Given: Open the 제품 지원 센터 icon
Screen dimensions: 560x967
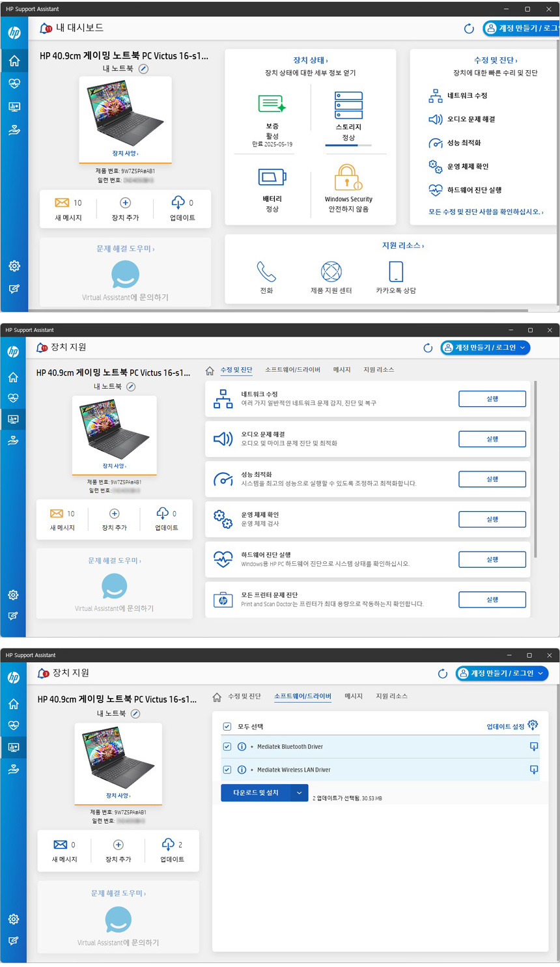Looking at the screenshot, I should tap(331, 272).
